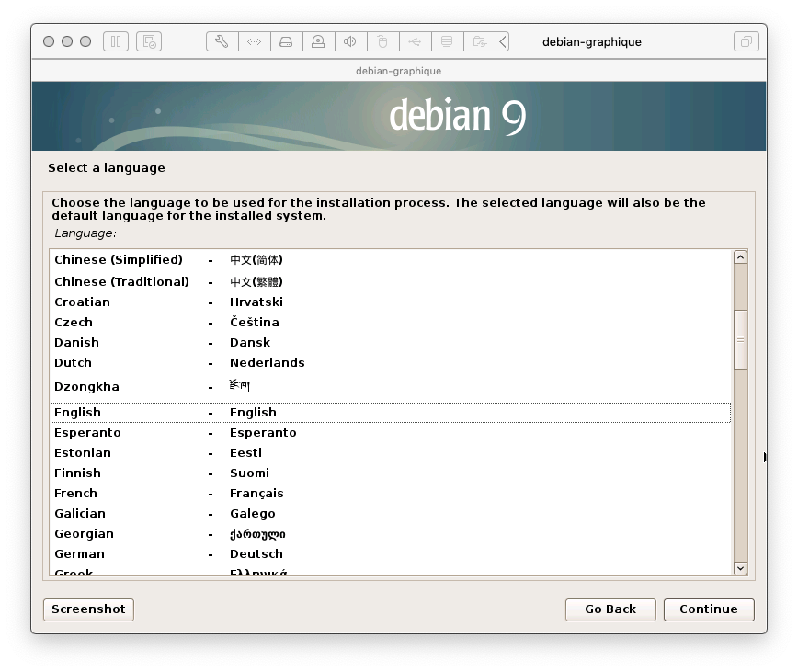The height and width of the screenshot is (672, 798).
Task: Pause the virtual machine
Action: (x=116, y=41)
